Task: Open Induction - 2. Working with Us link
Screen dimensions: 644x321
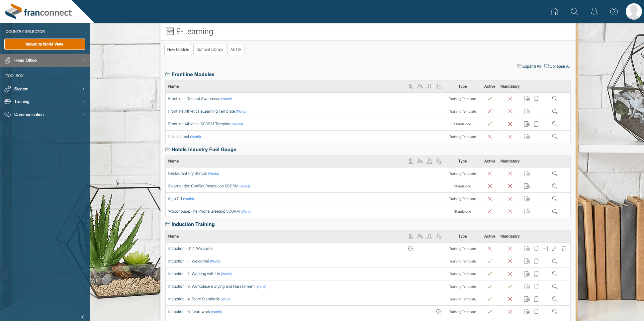Action: pos(194,274)
